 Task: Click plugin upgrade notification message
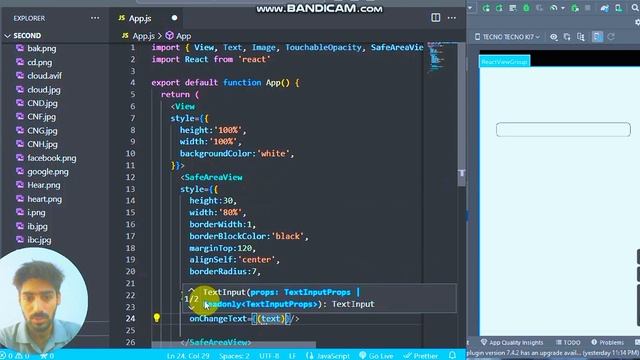553,353
